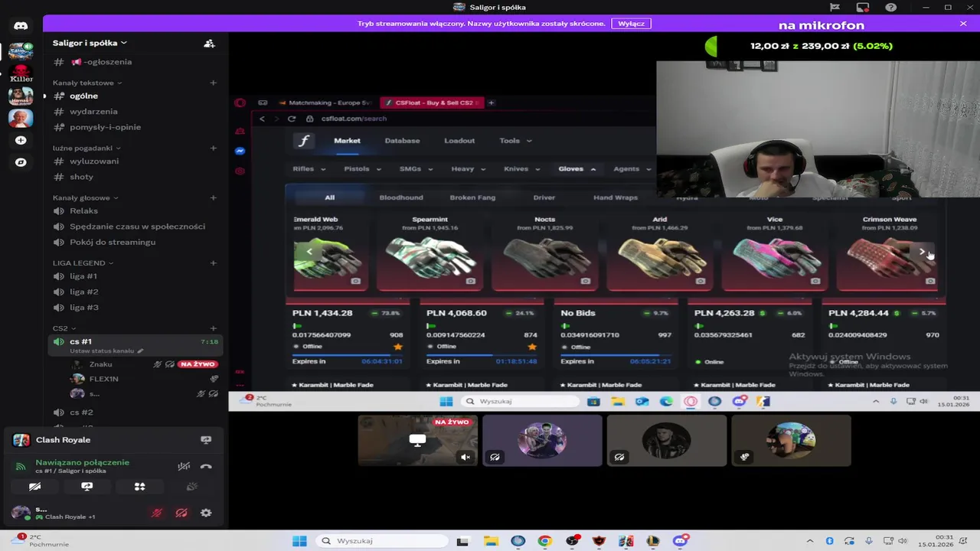
Task: Open the soundboard icon in voice panel
Action: tap(192, 487)
